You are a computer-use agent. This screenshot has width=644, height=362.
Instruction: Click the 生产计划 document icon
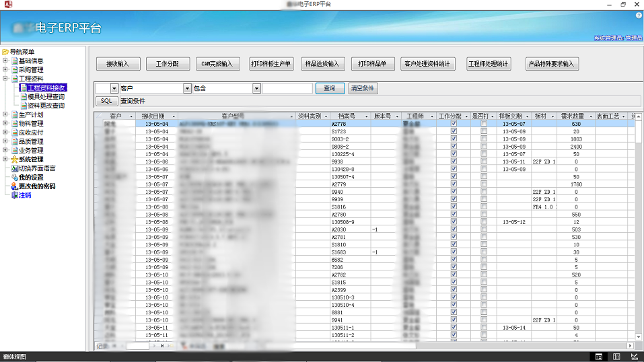pos(15,114)
